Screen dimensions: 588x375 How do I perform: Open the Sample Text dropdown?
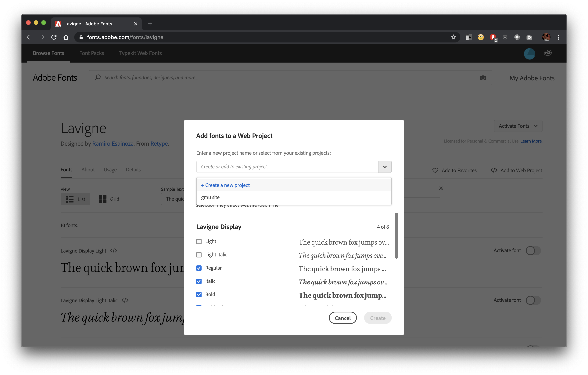[x=173, y=199]
